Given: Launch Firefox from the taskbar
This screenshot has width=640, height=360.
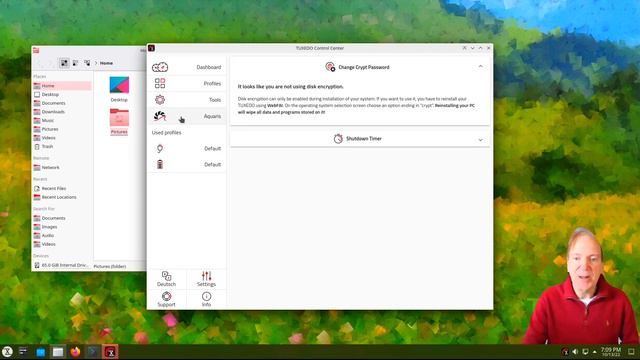Looking at the screenshot, I should [75, 352].
